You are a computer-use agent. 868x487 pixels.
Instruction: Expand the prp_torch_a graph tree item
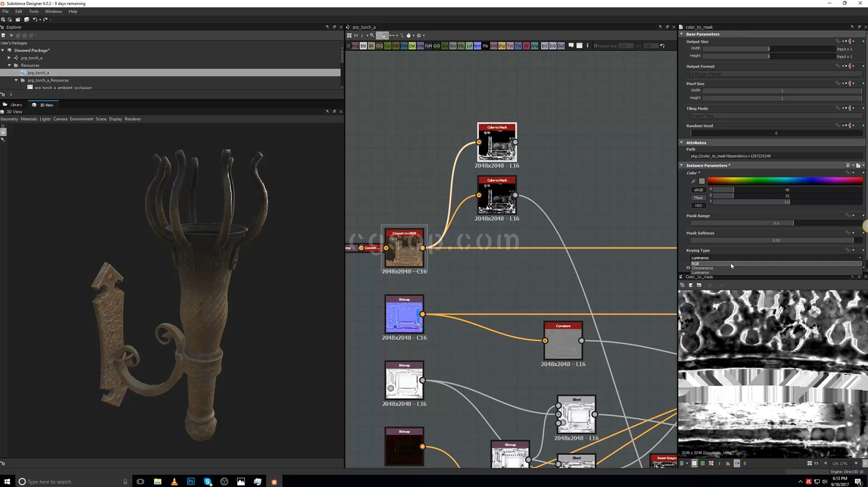click(x=9, y=58)
